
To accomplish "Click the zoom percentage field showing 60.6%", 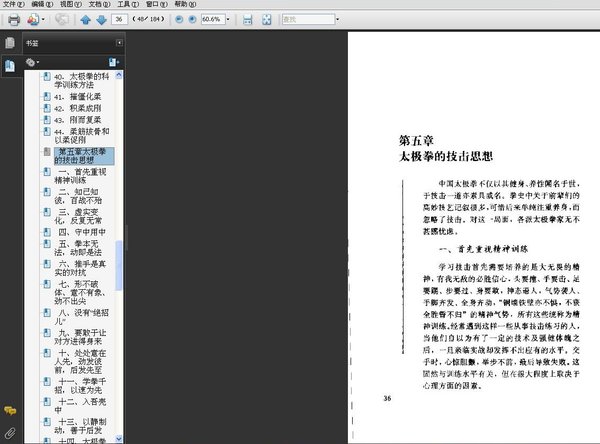I will point(213,19).
